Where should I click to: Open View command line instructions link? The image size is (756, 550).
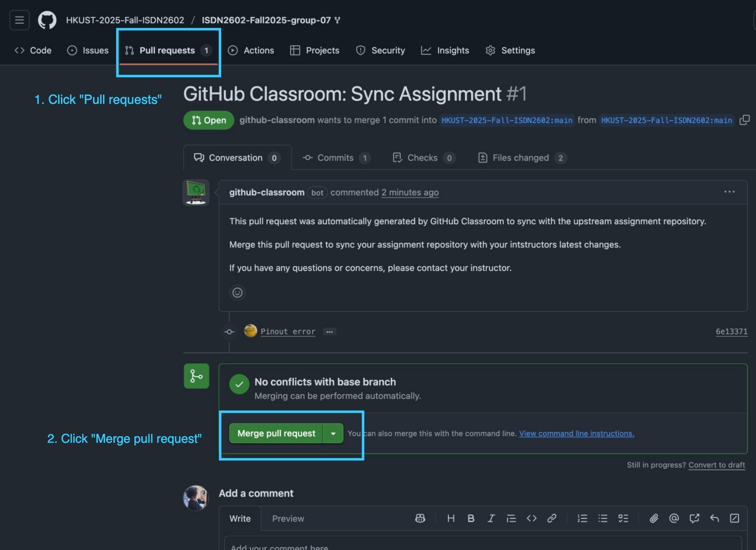coord(576,433)
